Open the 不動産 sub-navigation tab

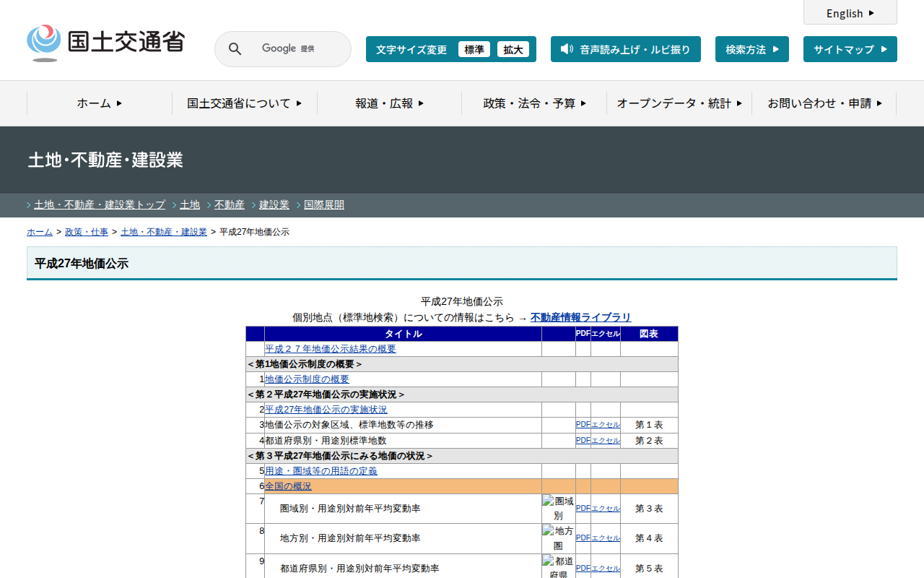click(x=229, y=204)
